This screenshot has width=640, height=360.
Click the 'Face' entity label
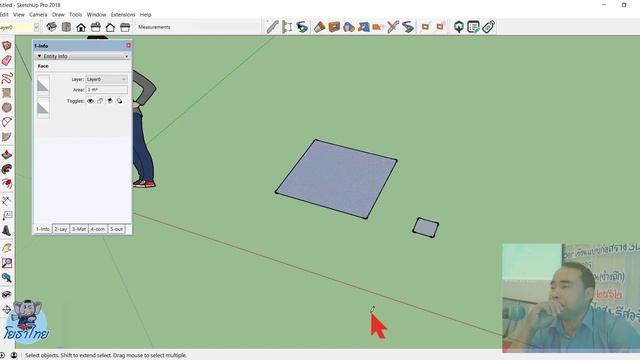tap(43, 66)
